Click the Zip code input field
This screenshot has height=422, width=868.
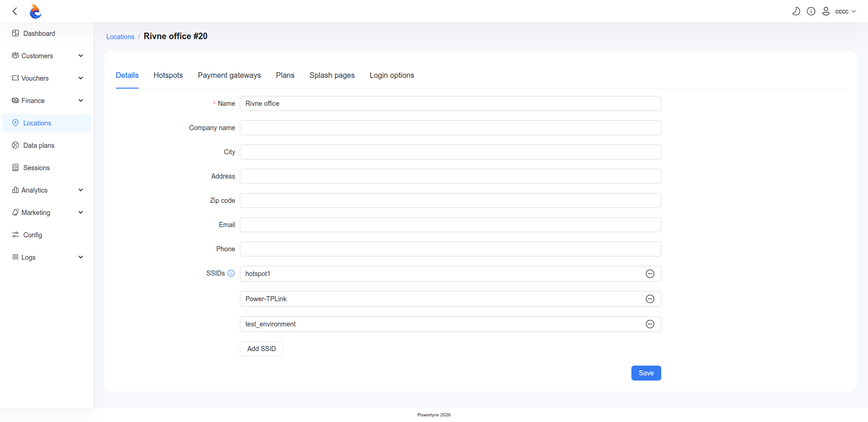click(x=450, y=201)
